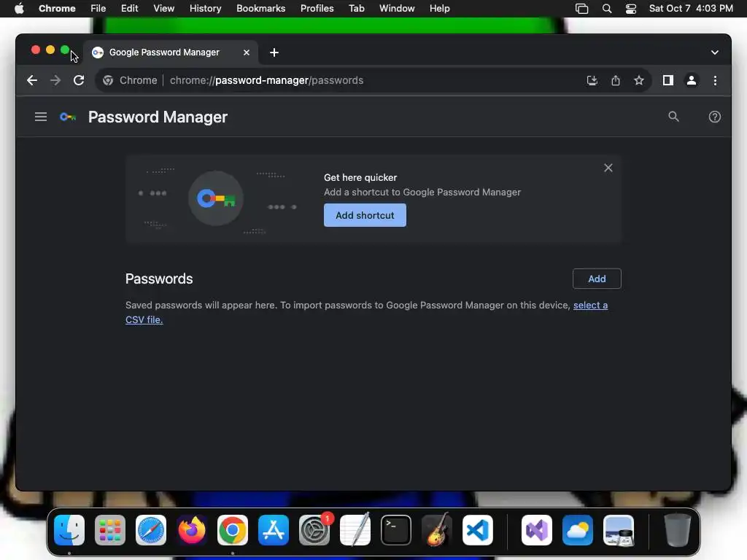Launch Terminal from the Dock
Image resolution: width=747 pixels, height=560 pixels.
396,530
